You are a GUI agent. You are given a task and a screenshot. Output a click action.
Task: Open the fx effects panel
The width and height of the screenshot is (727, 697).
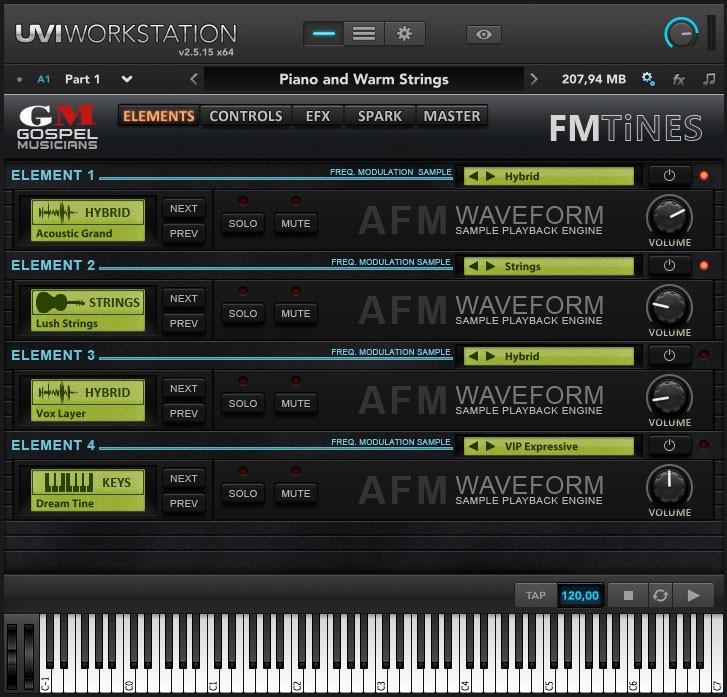(679, 80)
